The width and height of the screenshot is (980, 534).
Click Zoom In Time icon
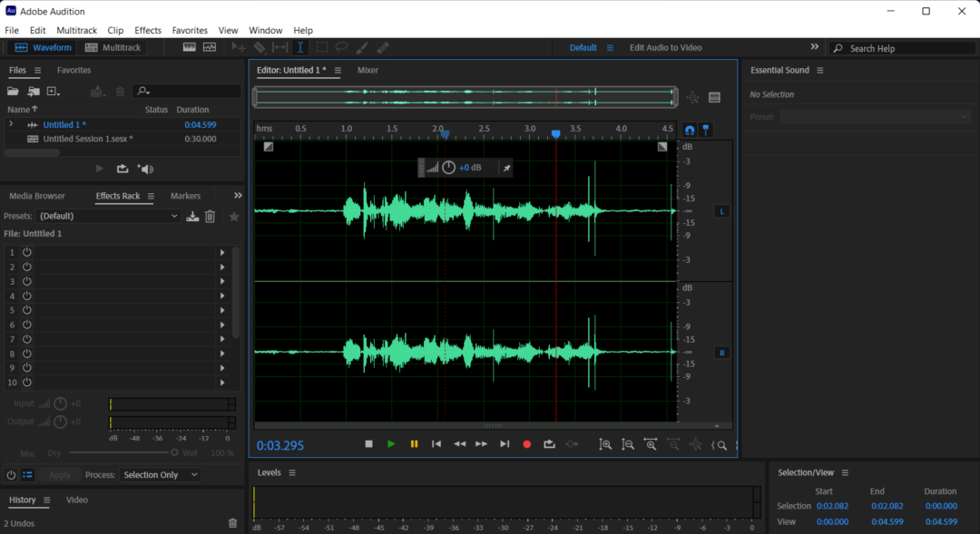click(651, 444)
